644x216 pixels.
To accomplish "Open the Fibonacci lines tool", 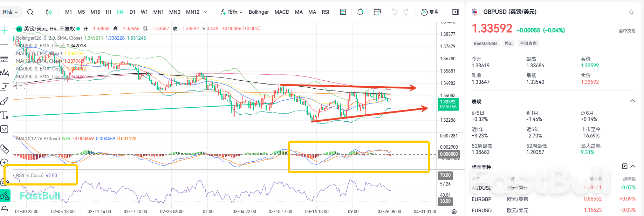I will (4, 59).
